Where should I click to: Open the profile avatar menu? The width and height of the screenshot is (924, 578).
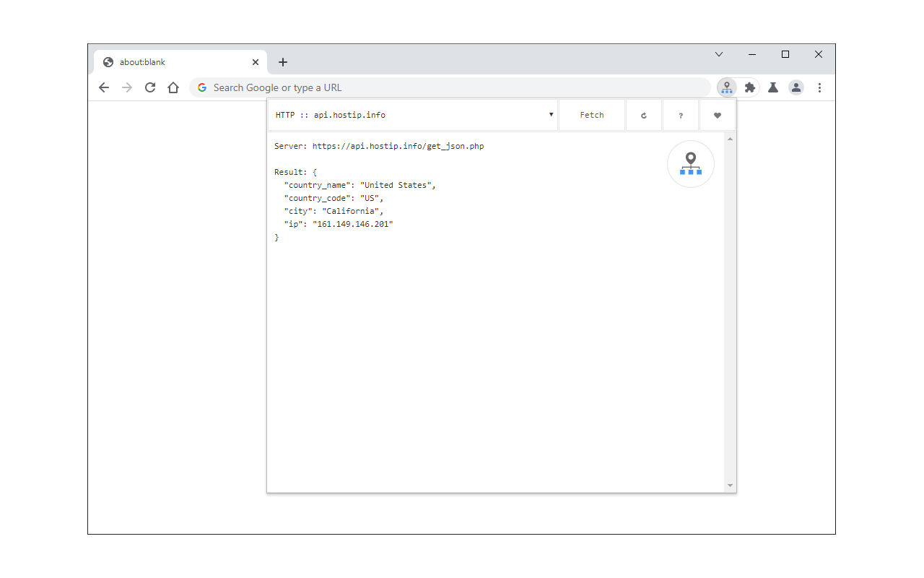(x=796, y=87)
